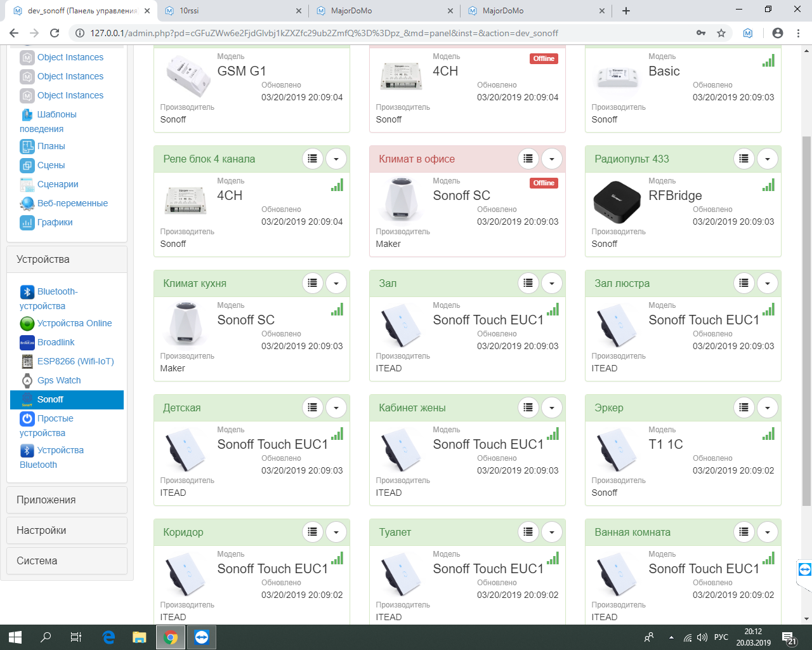Image resolution: width=812 pixels, height=650 pixels.
Task: Open the dropdown arrow on the Климат в офисе card
Action: tap(552, 159)
